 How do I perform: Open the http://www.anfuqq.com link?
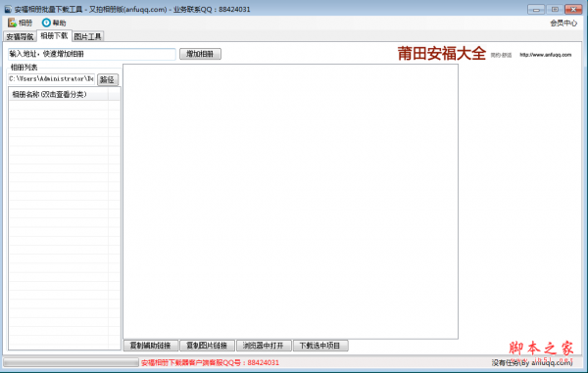coord(545,55)
